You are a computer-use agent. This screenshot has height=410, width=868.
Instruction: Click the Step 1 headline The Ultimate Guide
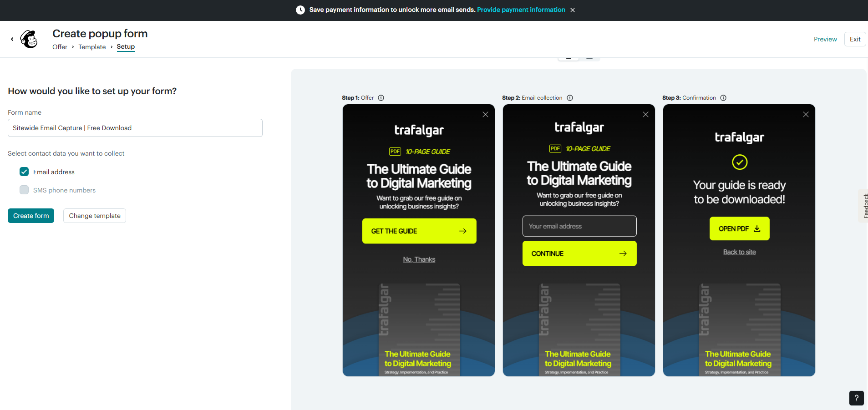point(419,176)
